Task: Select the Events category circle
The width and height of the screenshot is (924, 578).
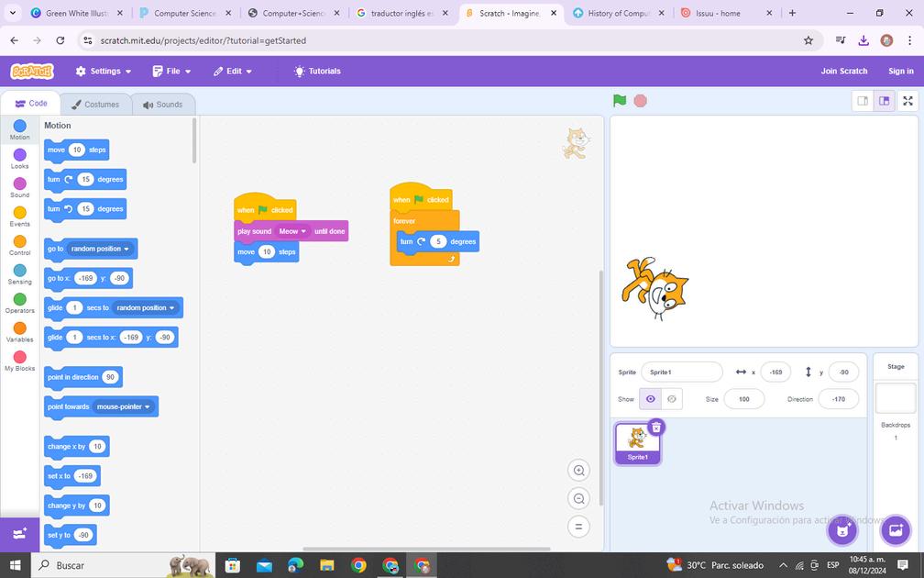Action: (x=19, y=212)
